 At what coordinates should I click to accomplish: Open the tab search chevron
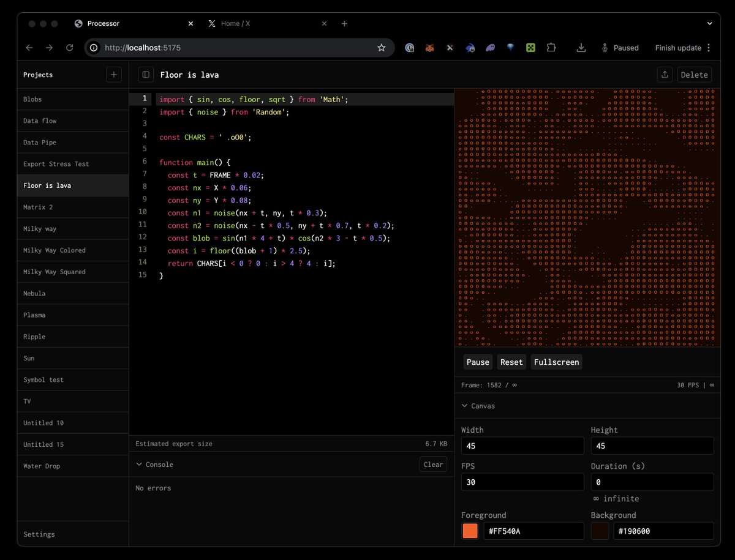[x=709, y=23]
